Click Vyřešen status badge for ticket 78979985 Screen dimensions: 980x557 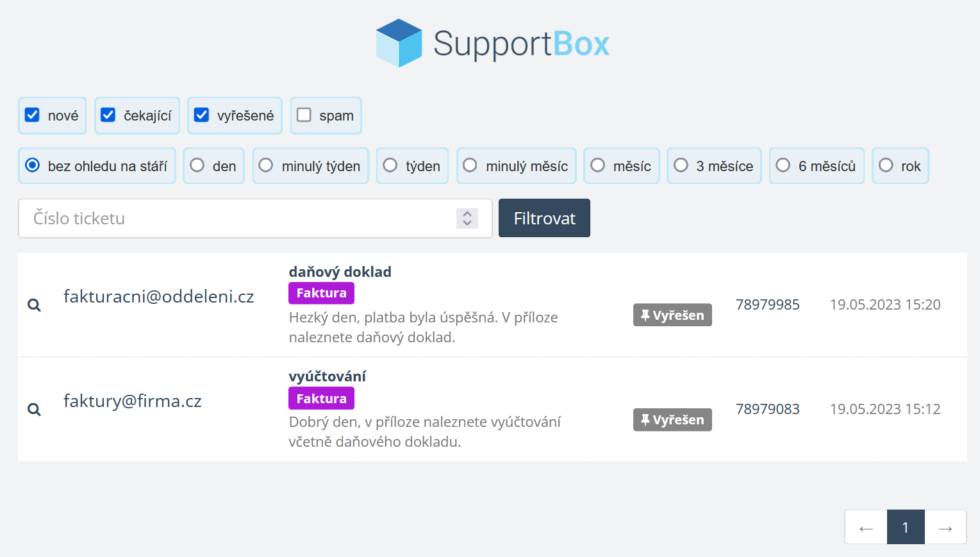[672, 315]
